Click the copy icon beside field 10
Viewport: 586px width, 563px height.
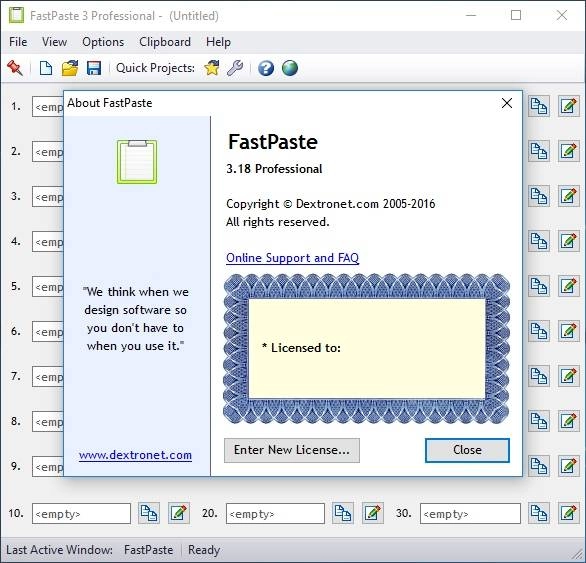tap(149, 513)
